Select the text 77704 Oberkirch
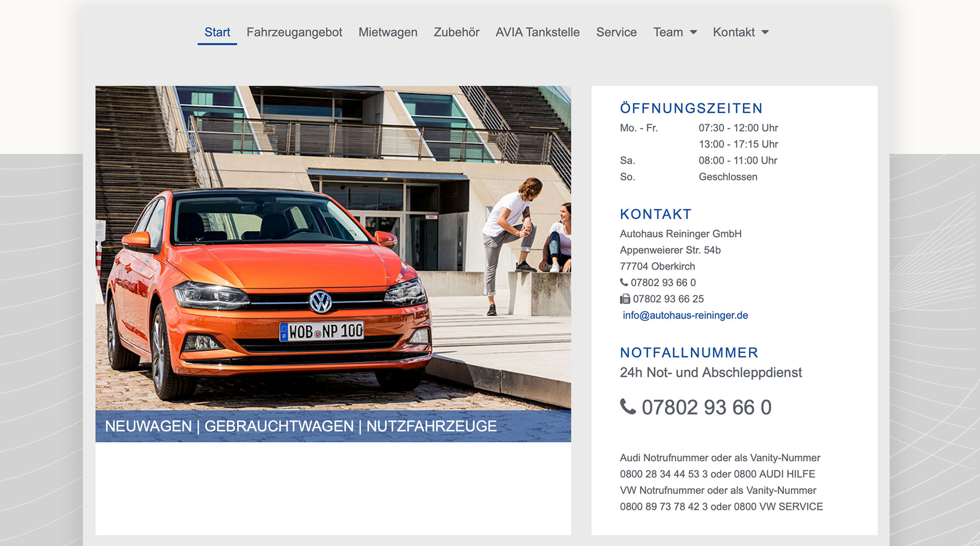Viewport: 980px width, 546px height. (x=658, y=267)
